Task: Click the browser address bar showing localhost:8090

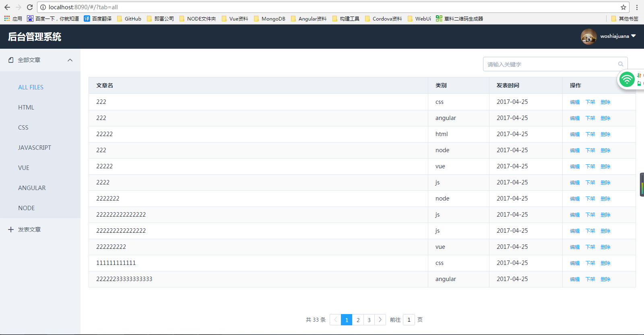Action: 333,7
